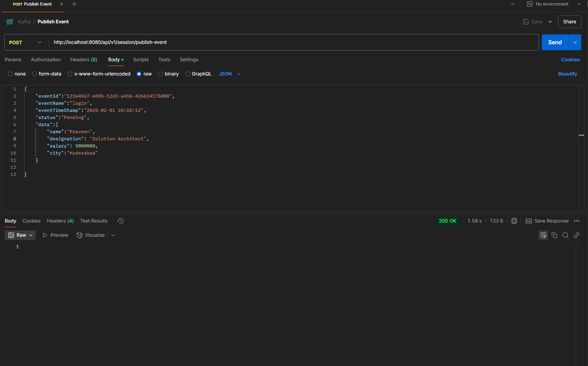
Task: Click the Send button
Action: pos(555,42)
